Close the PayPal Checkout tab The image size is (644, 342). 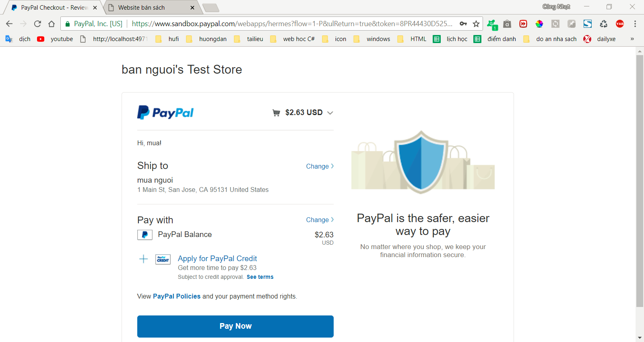(x=95, y=8)
